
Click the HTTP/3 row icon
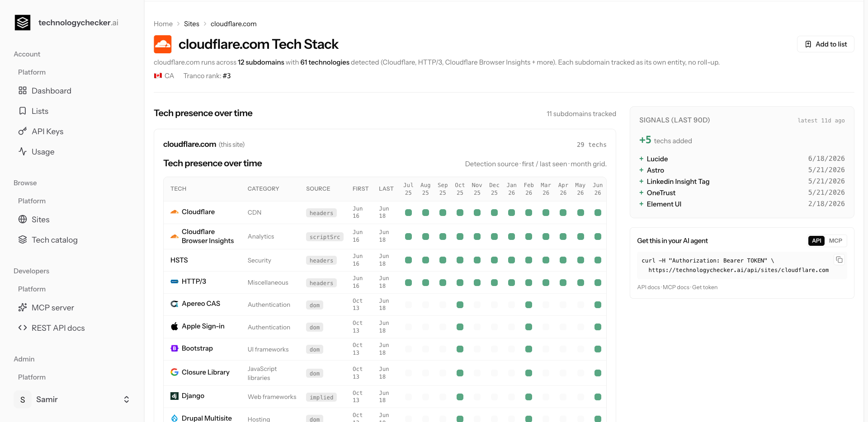(175, 281)
